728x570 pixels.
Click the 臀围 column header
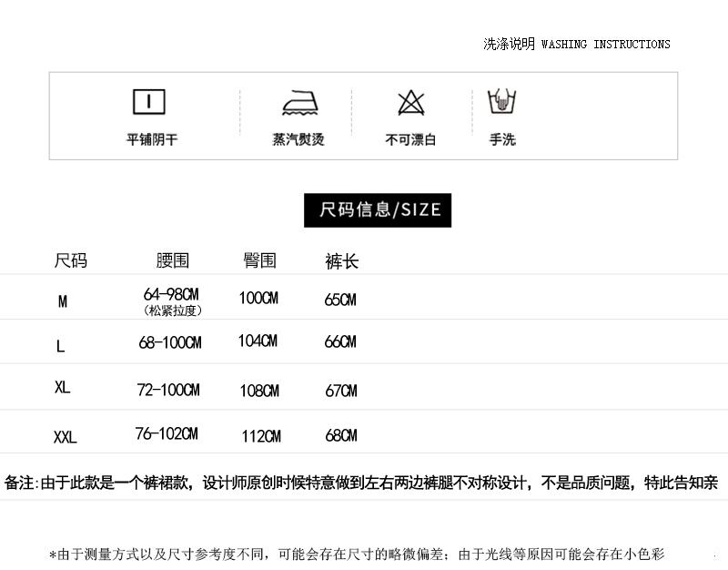click(x=259, y=260)
